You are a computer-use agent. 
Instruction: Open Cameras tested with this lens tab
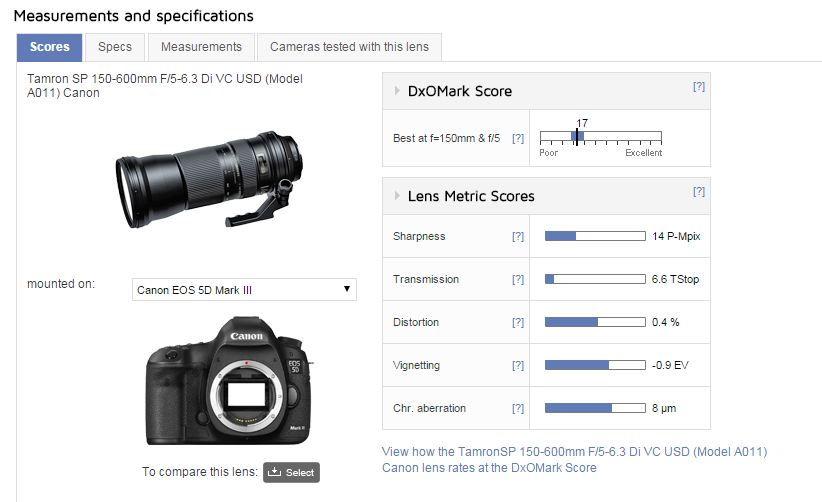click(349, 47)
